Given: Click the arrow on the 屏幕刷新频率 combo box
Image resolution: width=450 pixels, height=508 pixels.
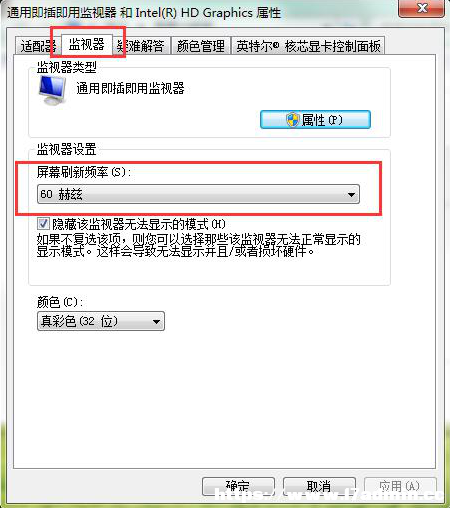Looking at the screenshot, I should [351, 194].
